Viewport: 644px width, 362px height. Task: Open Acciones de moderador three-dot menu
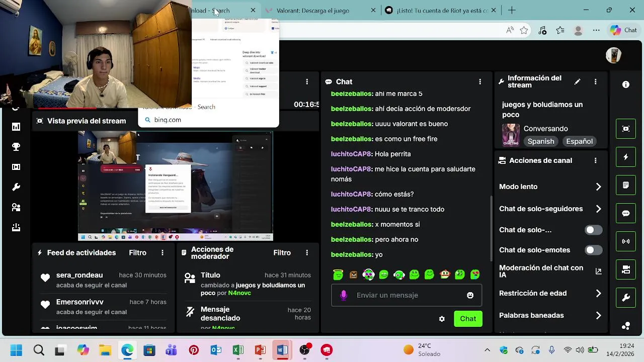(307, 252)
